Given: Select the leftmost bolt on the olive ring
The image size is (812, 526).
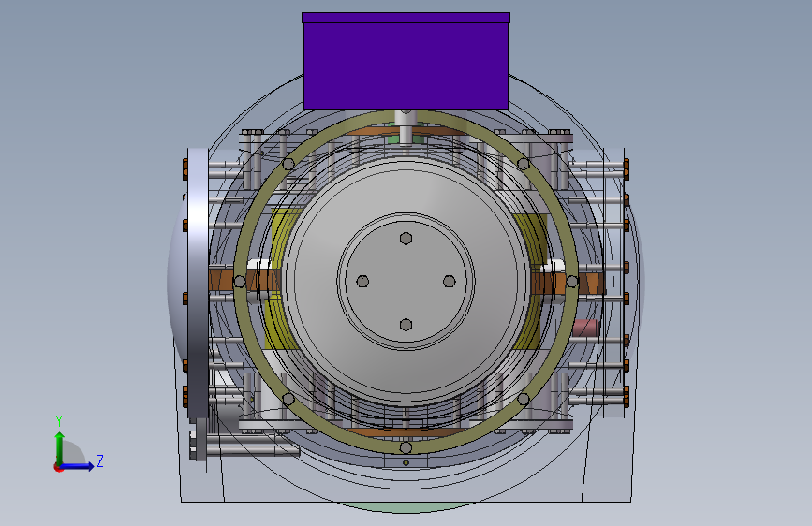Looking at the screenshot, I should 240,281.
